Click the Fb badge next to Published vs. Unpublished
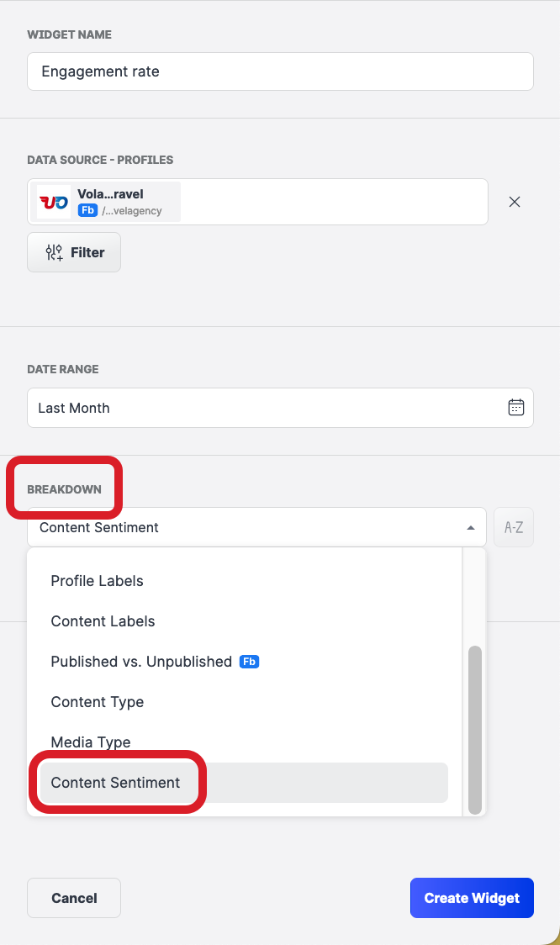 coord(249,662)
